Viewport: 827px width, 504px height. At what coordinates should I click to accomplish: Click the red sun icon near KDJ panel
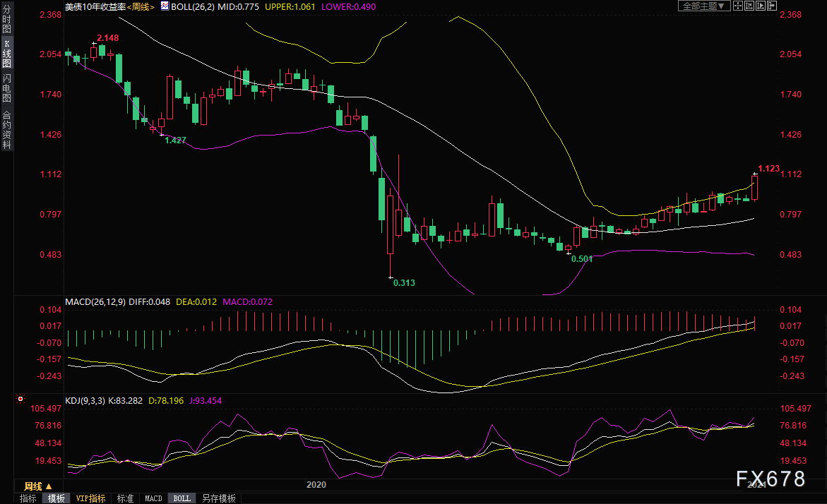coord(20,399)
